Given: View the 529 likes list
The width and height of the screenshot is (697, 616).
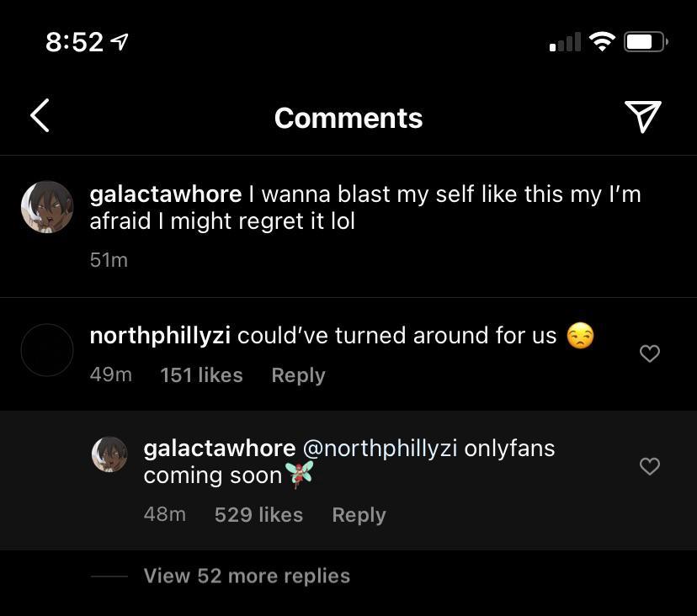Looking at the screenshot, I should pos(258,515).
